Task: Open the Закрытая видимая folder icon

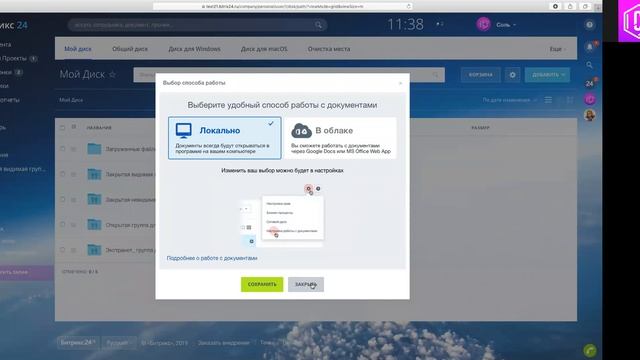Action: tap(94, 174)
